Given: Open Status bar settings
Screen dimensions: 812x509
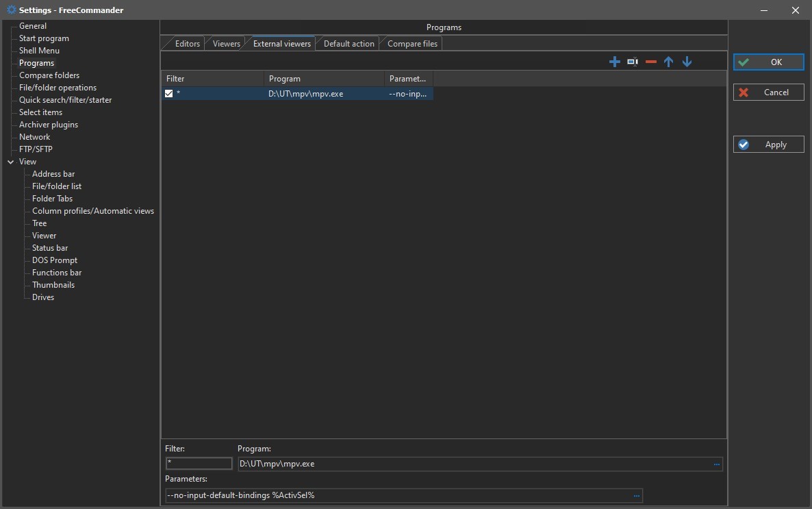Looking at the screenshot, I should 50,248.
